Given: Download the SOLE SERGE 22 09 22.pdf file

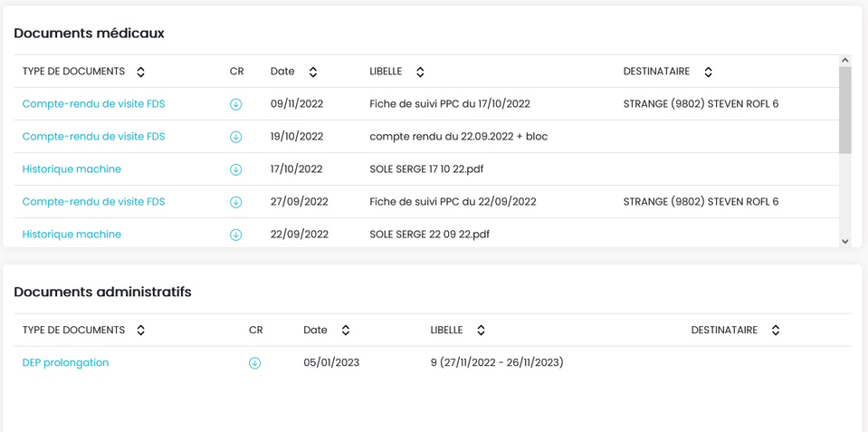Looking at the screenshot, I should [x=236, y=235].
